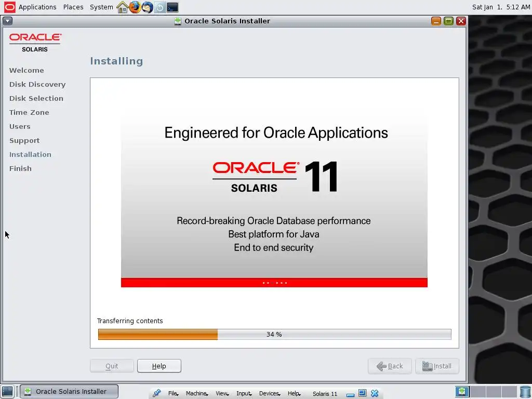
Task: Click the VM toolbar blue close icon
Action: (375, 393)
